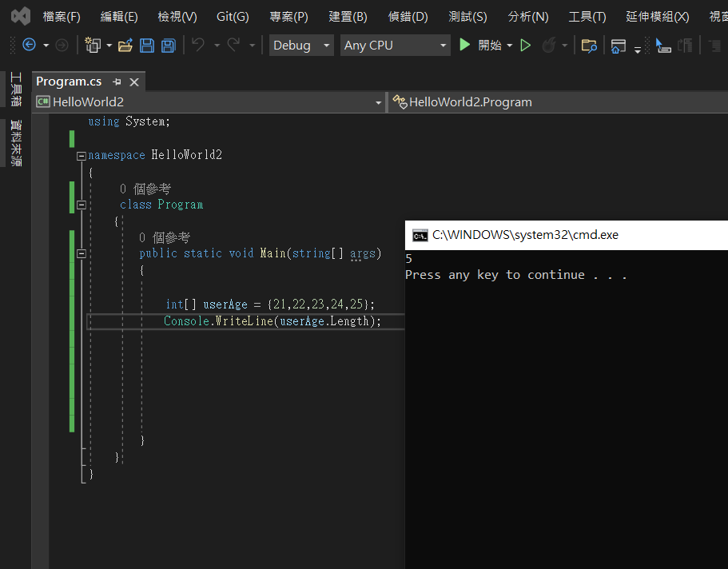Save Program.cs with the floppy icon

[147, 45]
